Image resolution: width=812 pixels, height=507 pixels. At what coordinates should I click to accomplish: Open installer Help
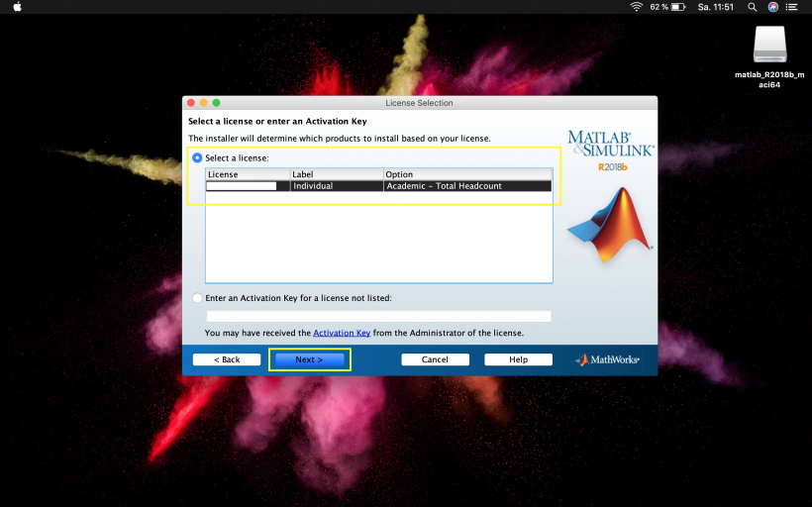click(518, 359)
